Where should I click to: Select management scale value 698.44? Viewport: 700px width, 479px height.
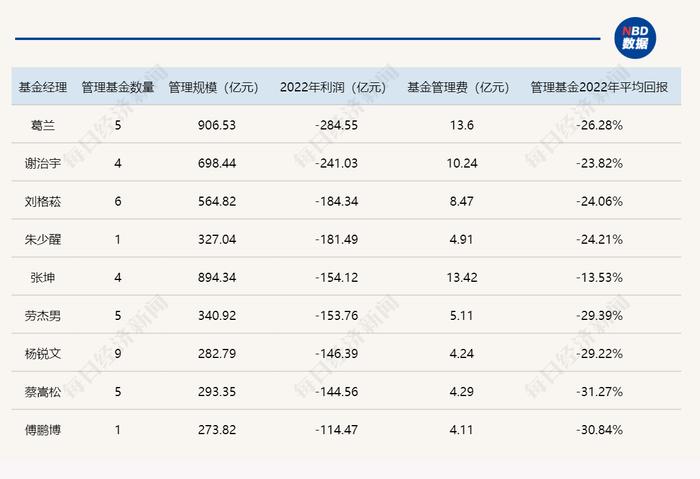(217, 163)
